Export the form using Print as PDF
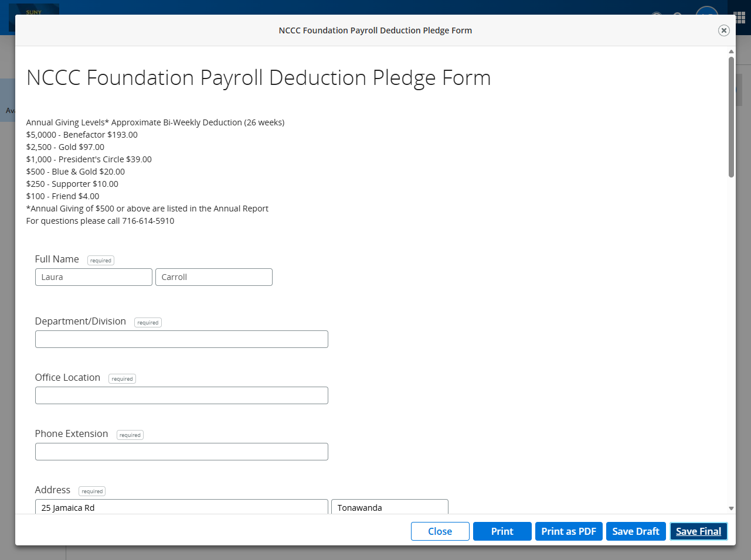Viewport: 751px width, 560px height. pyautogui.click(x=569, y=531)
